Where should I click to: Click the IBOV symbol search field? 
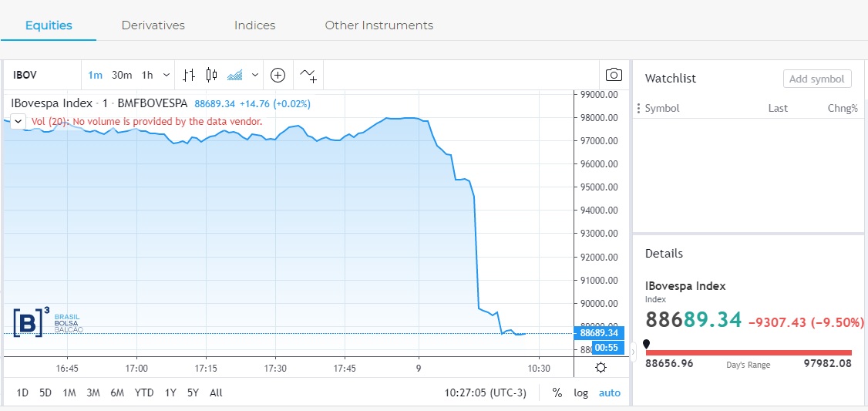(42, 75)
